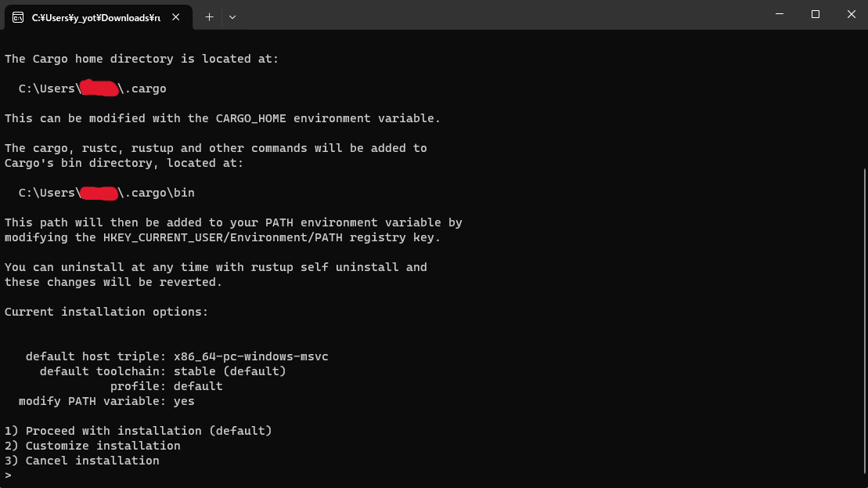Click the "stable (default)" toolchain text
Screen dimensions: 868x488
click(x=227, y=371)
